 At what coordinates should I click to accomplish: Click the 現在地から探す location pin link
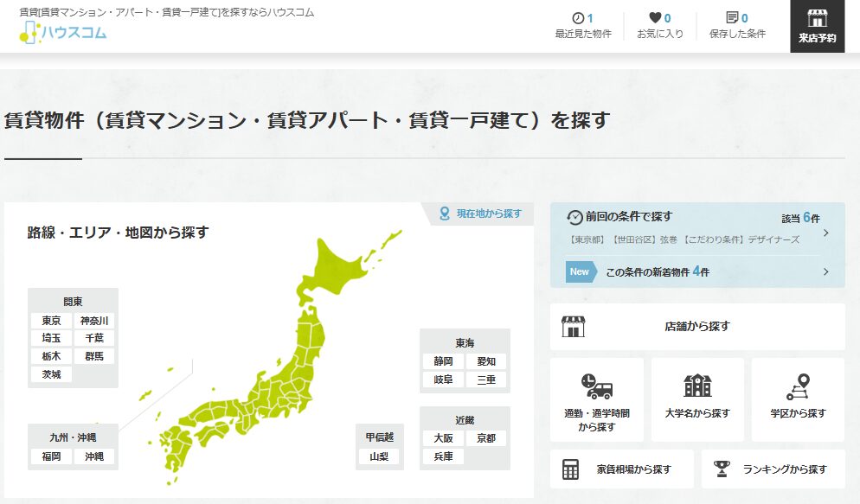(x=481, y=214)
